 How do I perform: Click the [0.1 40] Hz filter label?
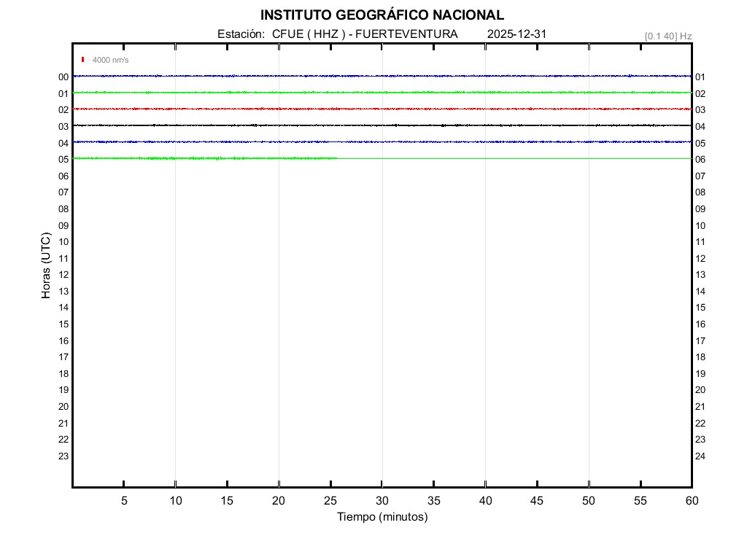pyautogui.click(x=667, y=36)
